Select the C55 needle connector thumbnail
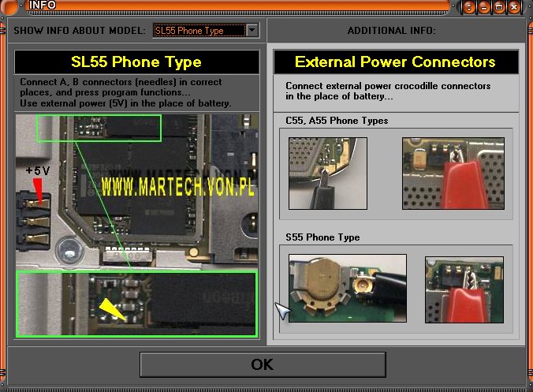 [x=327, y=173]
